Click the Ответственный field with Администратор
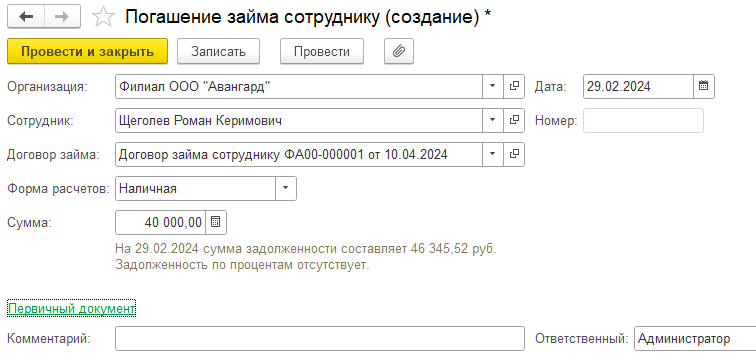 (x=695, y=339)
